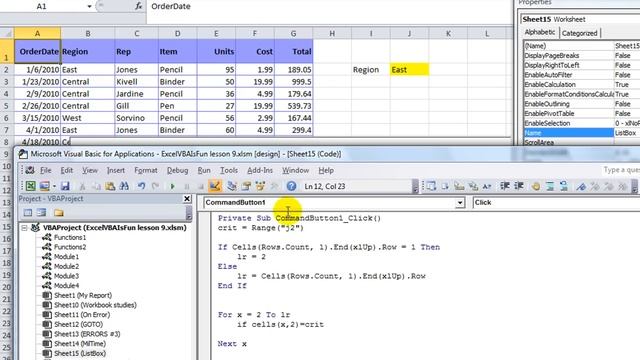Open Standard toolbar options overflow arrow
Viewport: 640px width, 360px height.
tap(415, 187)
